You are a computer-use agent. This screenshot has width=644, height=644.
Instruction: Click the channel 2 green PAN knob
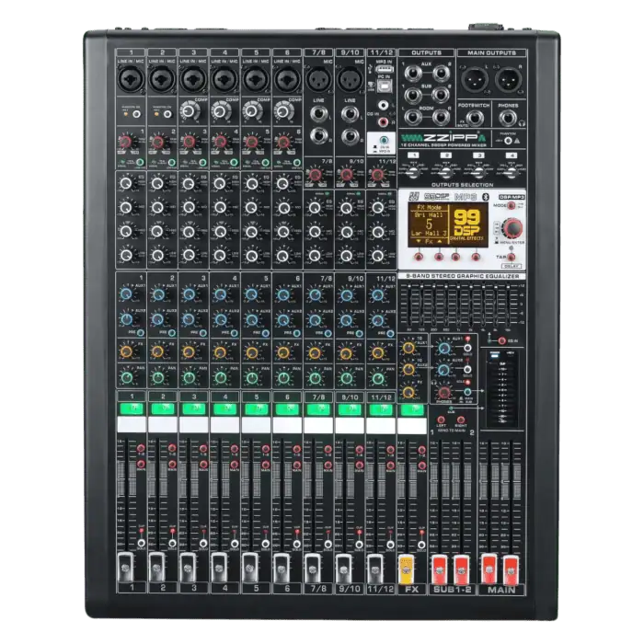161,375
